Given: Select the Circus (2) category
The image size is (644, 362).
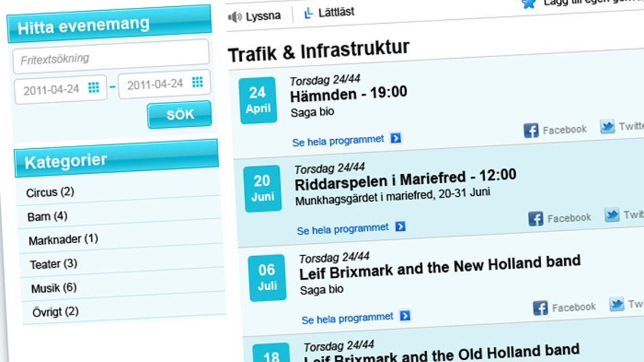Looking at the screenshot, I should [50, 192].
